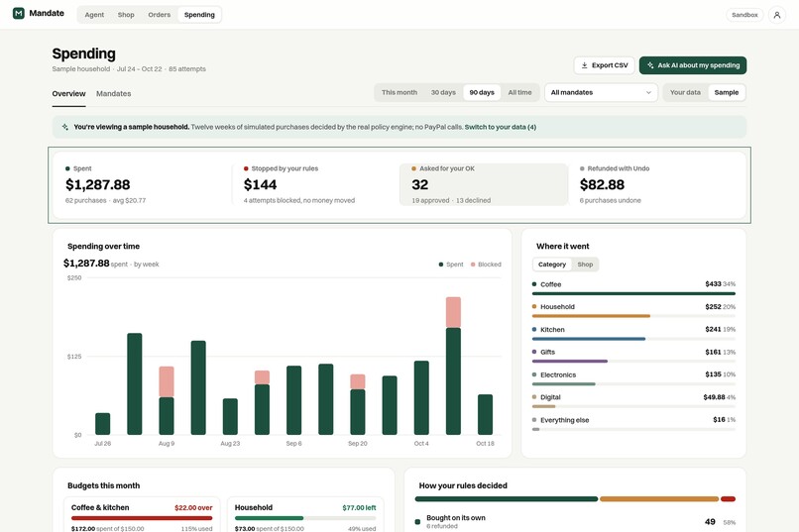The image size is (799, 532).
Task: Switch to Sample data view
Action: [726, 93]
